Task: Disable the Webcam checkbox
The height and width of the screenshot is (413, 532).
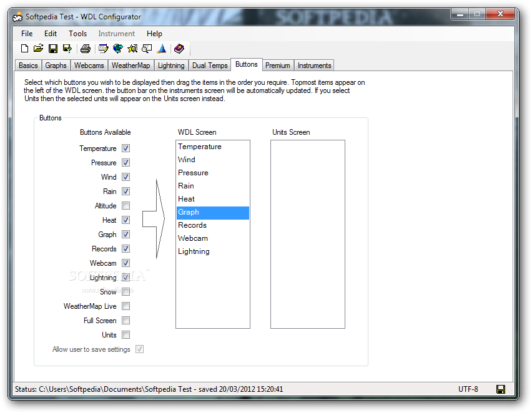Action: click(126, 263)
